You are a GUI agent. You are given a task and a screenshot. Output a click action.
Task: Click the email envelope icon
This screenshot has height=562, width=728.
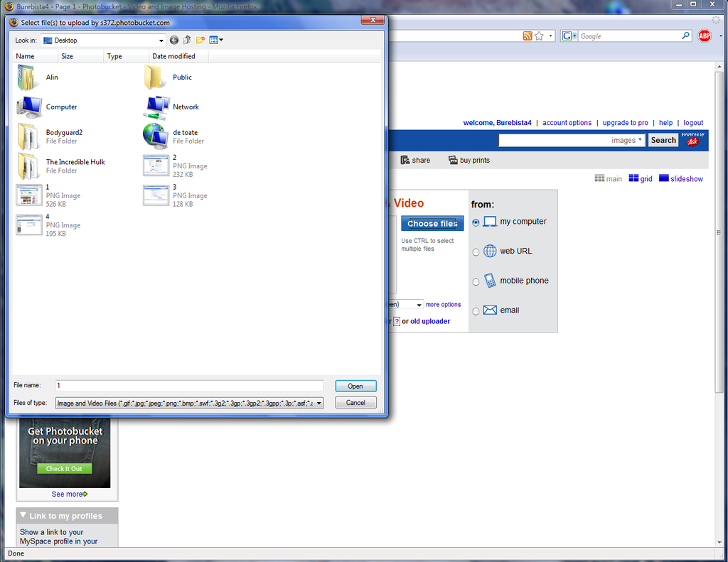click(x=490, y=310)
